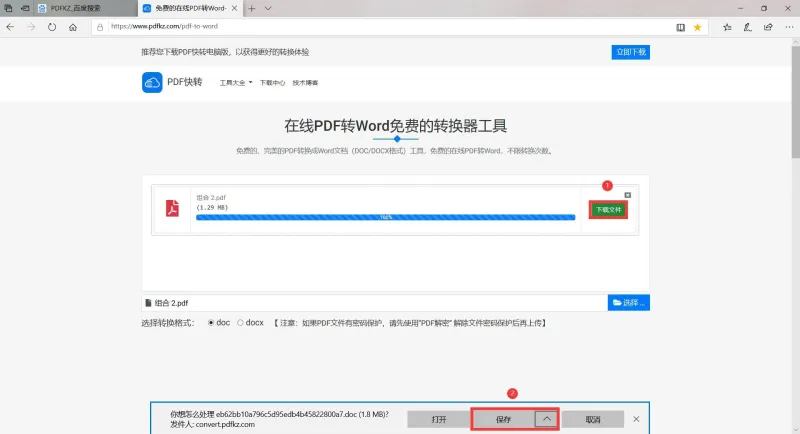Click the red PDF file icon
800x434 pixels.
point(172,208)
